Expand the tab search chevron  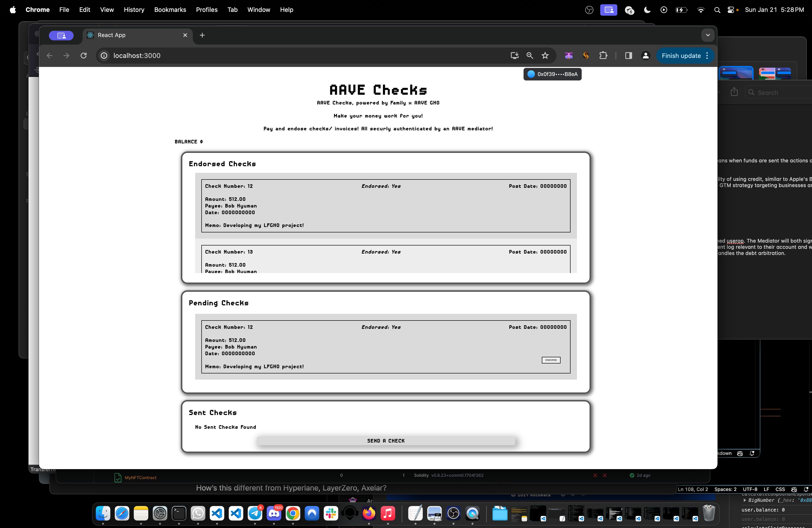[708, 35]
